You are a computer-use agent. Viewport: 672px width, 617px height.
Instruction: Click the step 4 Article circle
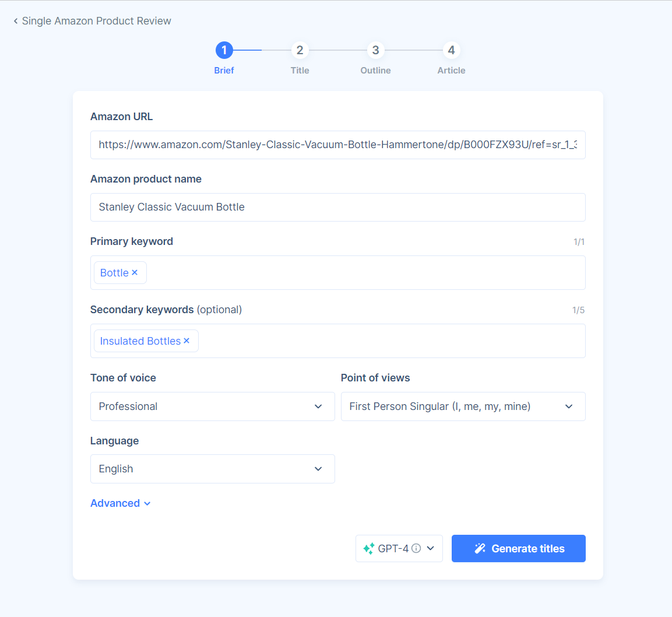coord(451,50)
